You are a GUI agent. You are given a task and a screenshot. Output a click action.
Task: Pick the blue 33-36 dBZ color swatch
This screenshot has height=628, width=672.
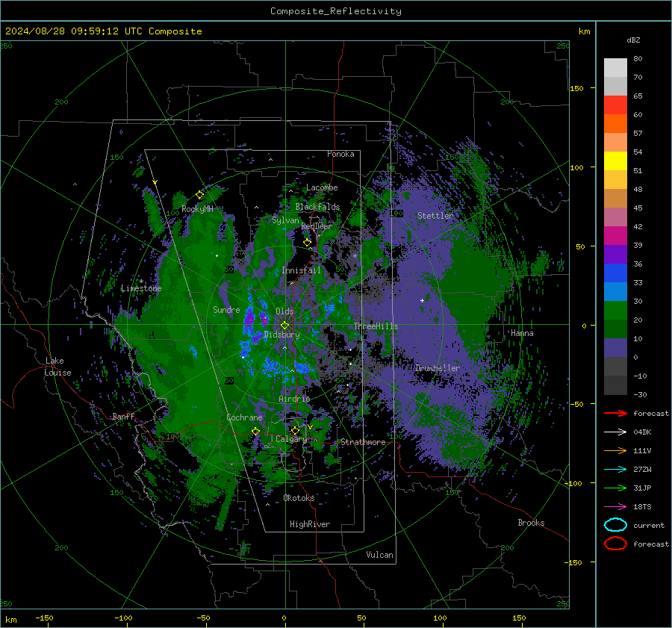click(615, 273)
